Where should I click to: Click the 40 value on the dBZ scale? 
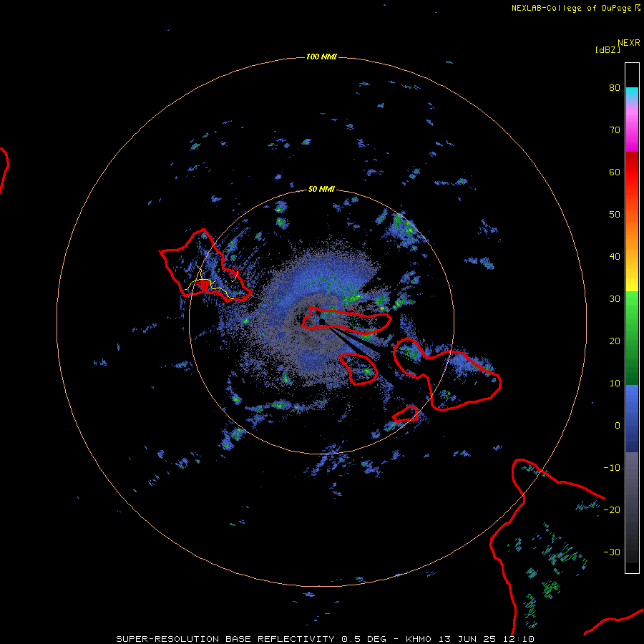[615, 257]
